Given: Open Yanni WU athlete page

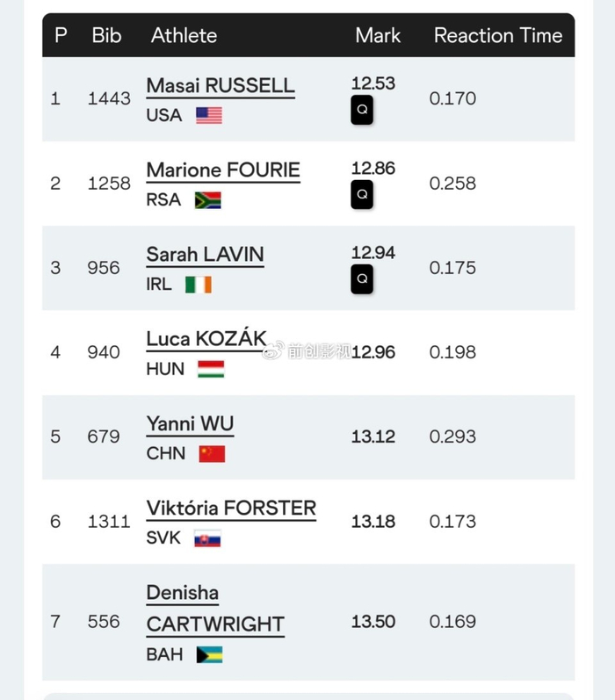Looking at the screenshot, I should pyautogui.click(x=190, y=424).
